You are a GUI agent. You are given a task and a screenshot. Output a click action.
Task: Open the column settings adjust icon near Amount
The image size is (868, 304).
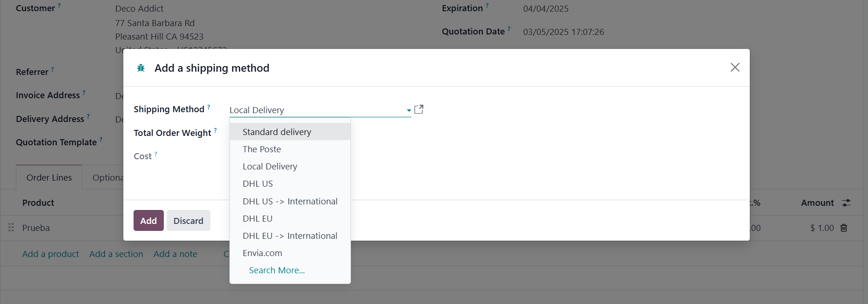(x=846, y=203)
